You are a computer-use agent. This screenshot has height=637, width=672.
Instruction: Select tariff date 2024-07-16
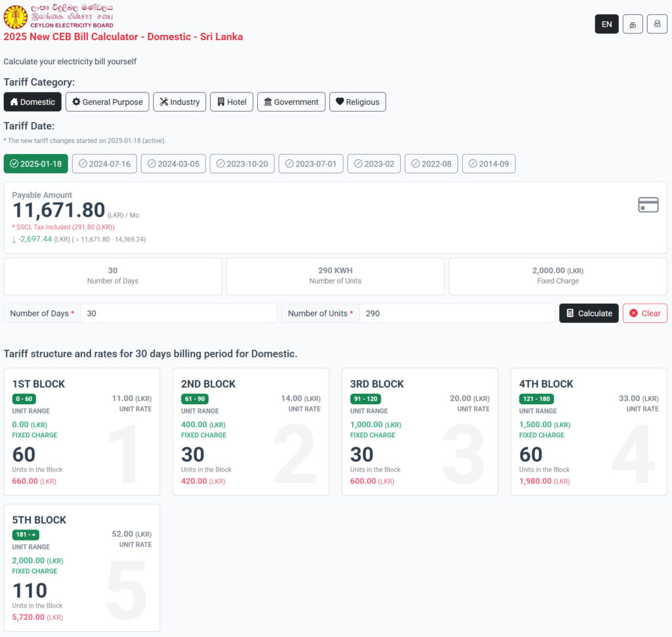pos(104,163)
